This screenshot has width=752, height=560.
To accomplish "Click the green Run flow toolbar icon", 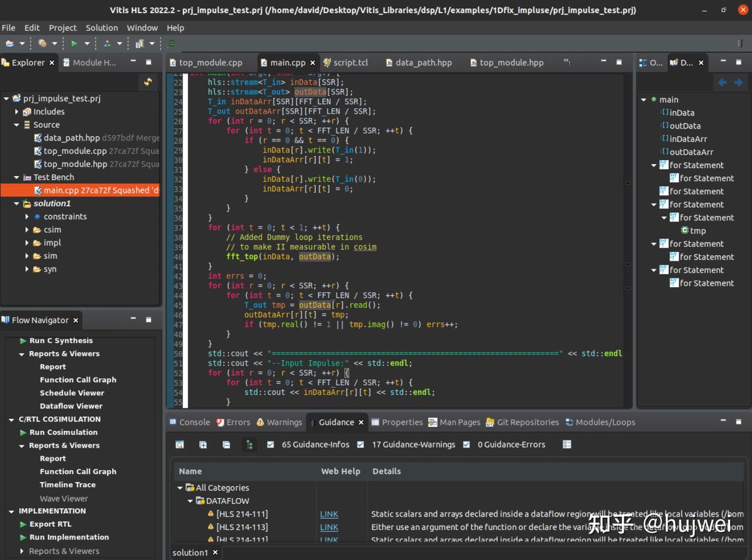I will pos(74,44).
